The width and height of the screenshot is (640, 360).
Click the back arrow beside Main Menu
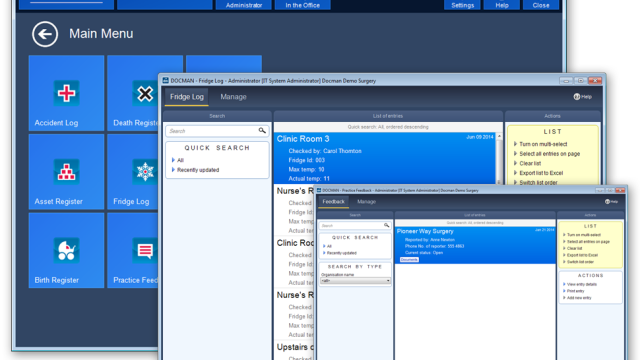click(45, 34)
